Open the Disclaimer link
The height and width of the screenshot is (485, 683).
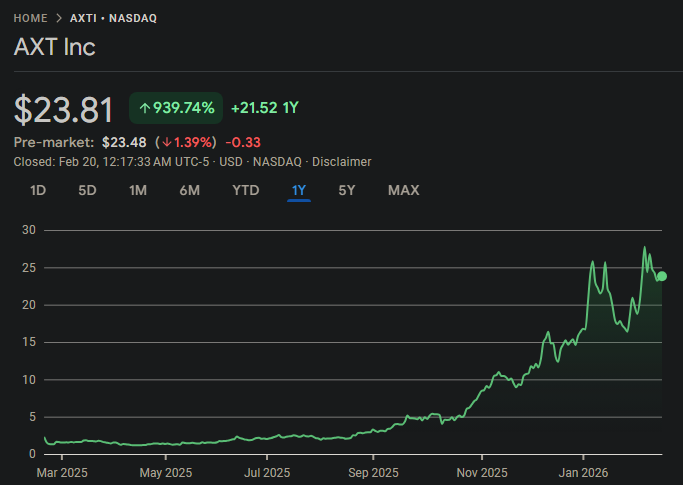tap(342, 162)
